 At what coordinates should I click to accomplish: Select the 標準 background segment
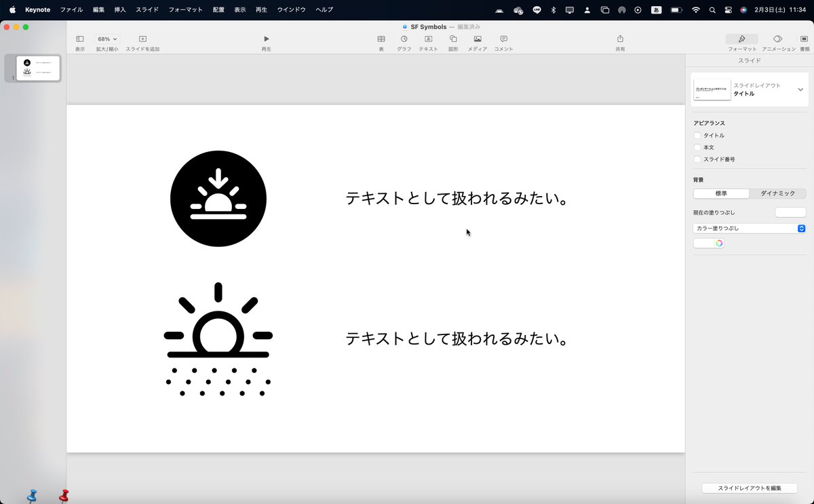[x=721, y=193]
